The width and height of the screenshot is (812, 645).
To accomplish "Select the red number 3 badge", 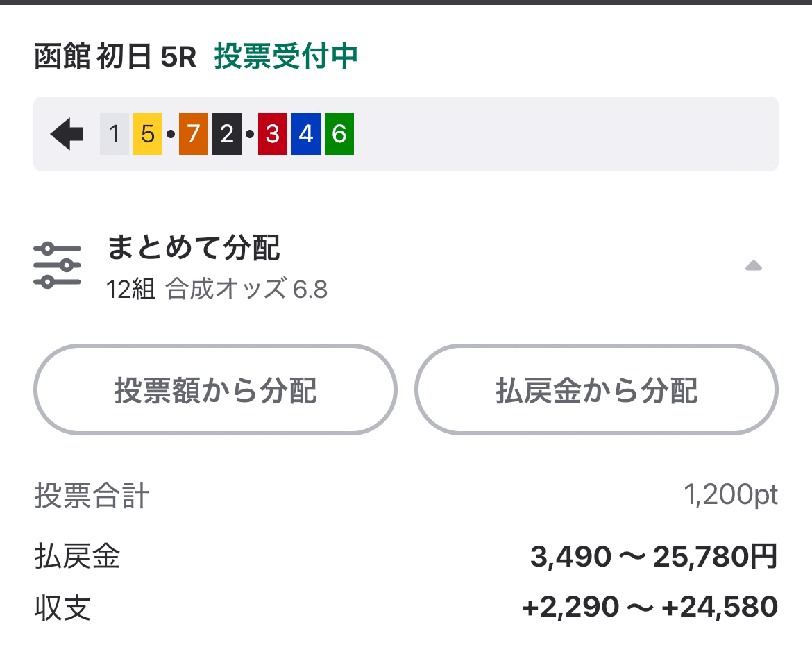I will click(x=271, y=134).
